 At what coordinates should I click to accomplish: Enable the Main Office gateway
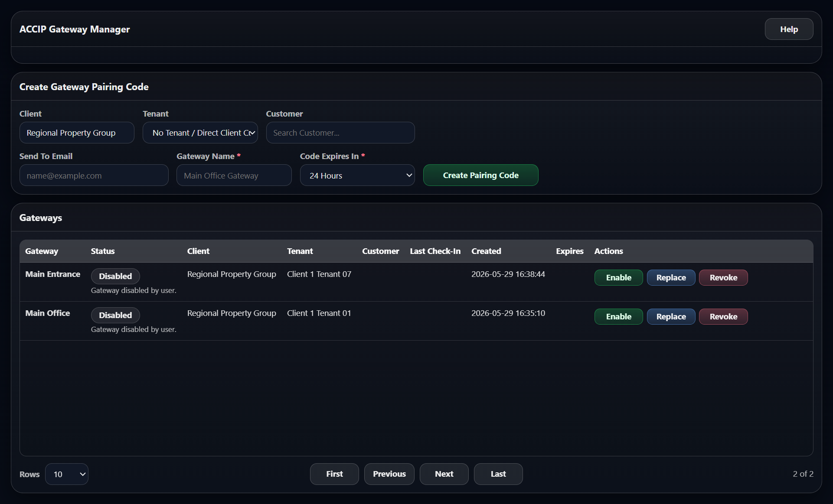pyautogui.click(x=619, y=316)
